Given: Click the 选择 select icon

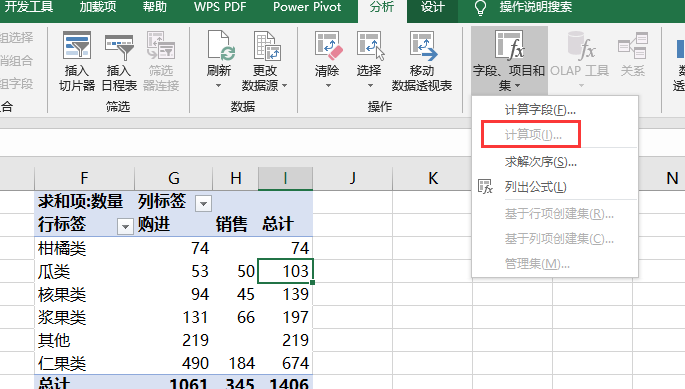Looking at the screenshot, I should click(x=370, y=45).
